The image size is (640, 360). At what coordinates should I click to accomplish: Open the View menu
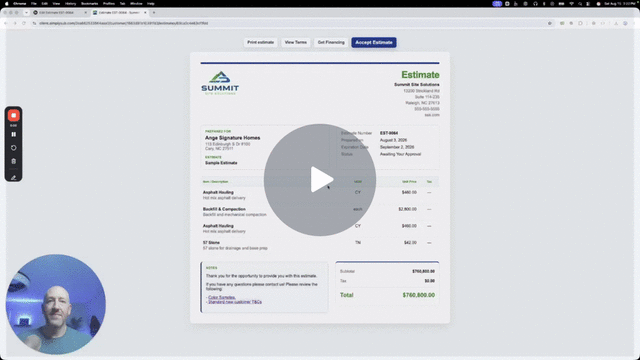pyautogui.click(x=56, y=4)
